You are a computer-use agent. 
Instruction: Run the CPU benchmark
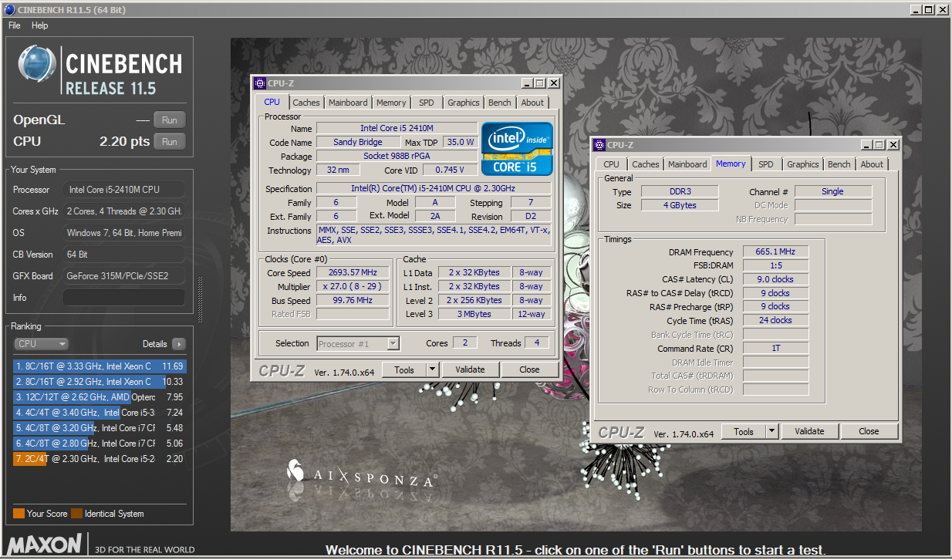click(170, 141)
